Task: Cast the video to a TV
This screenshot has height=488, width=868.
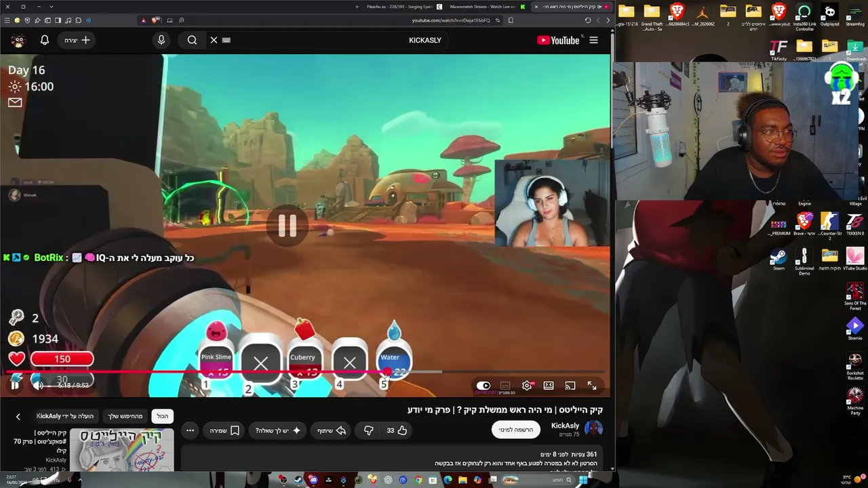Action: [x=570, y=386]
